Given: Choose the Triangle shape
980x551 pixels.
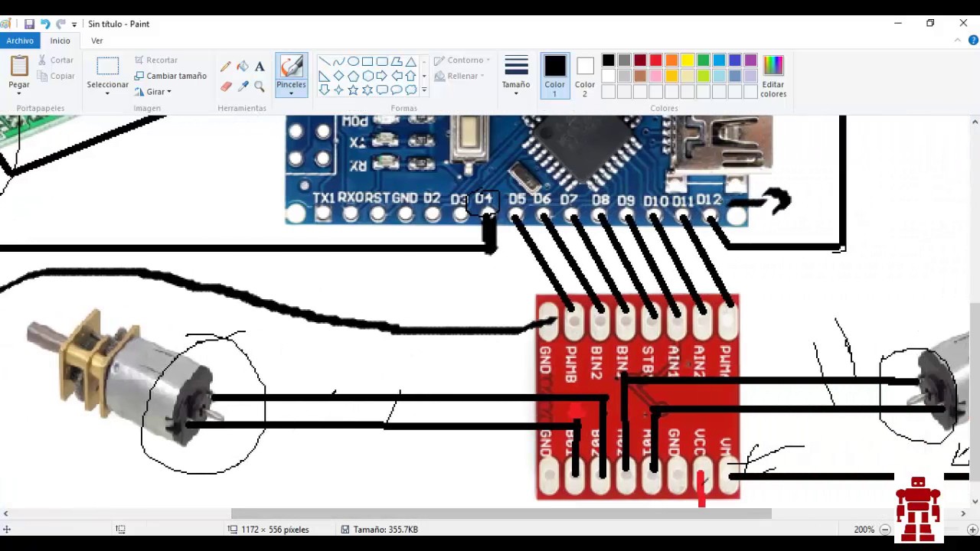Looking at the screenshot, I should point(411,61).
